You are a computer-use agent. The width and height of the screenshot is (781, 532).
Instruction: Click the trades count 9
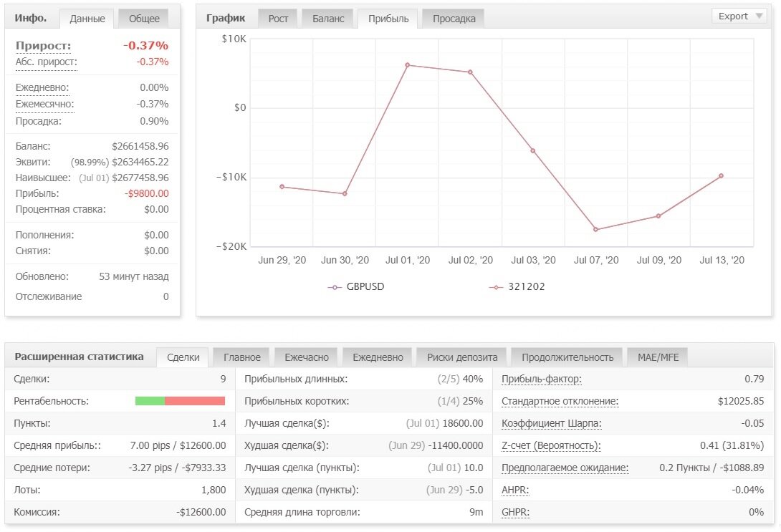(x=223, y=379)
